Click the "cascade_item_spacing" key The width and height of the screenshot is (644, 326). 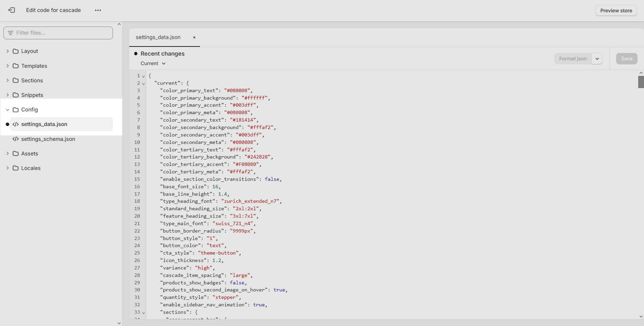pos(193,275)
